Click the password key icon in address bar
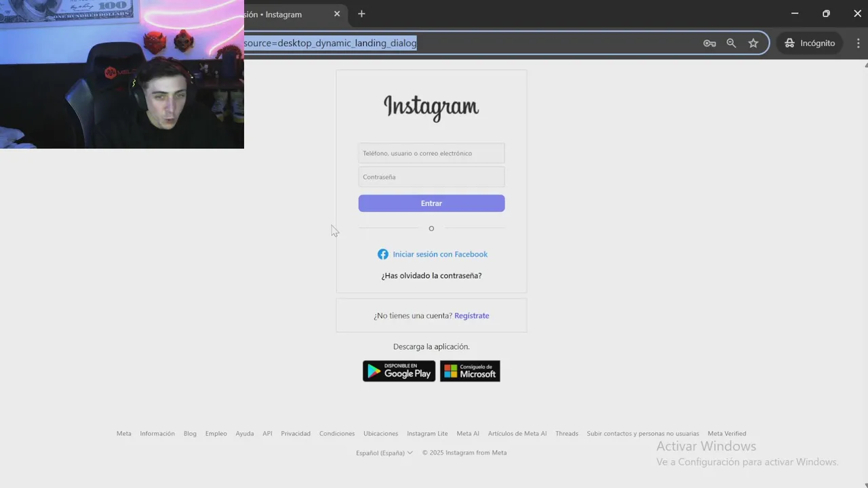Viewport: 868px width, 488px height. tap(709, 43)
